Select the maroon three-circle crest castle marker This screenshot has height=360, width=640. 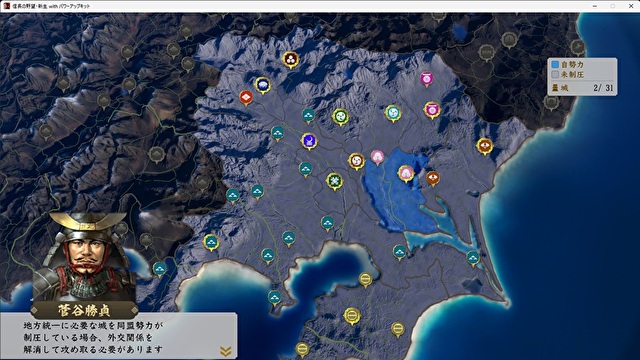click(x=291, y=60)
